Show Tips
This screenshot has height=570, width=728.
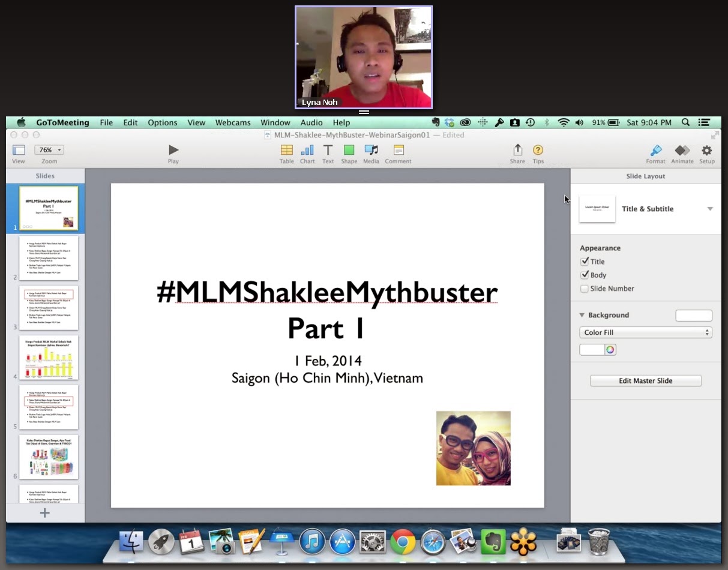538,150
